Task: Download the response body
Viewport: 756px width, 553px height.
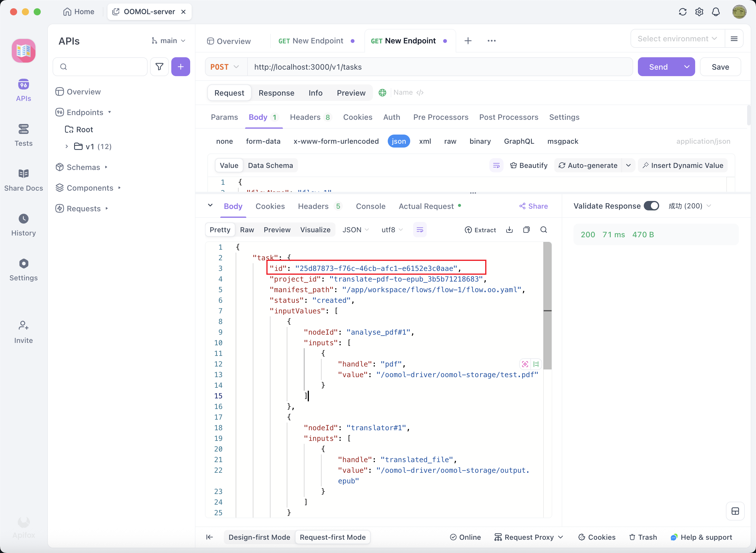Action: coord(509,230)
